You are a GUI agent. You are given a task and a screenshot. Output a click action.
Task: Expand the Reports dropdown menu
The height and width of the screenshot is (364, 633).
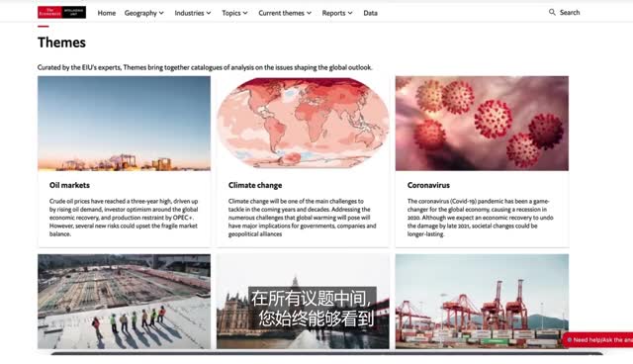(x=337, y=13)
